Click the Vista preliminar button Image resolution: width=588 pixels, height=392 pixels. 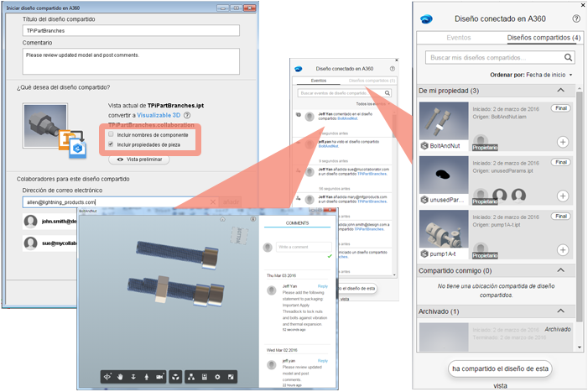point(139,159)
